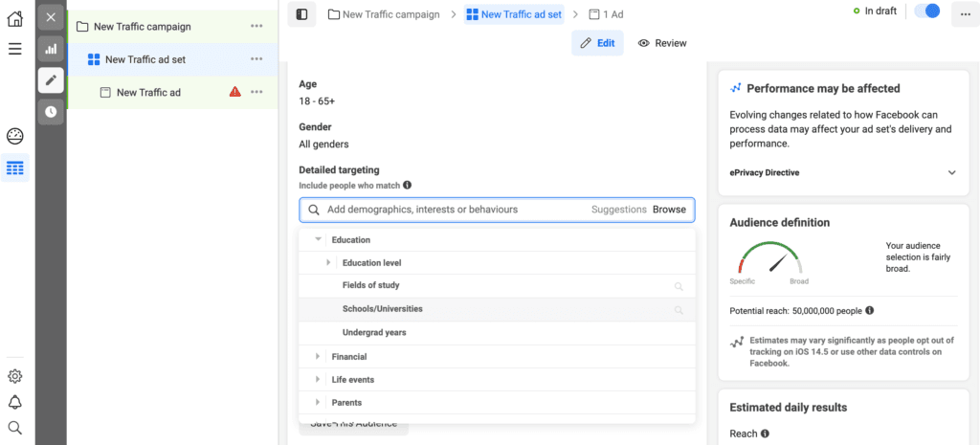Open the settings gear icon
Viewport: 980px width, 445px height.
pos(14,376)
